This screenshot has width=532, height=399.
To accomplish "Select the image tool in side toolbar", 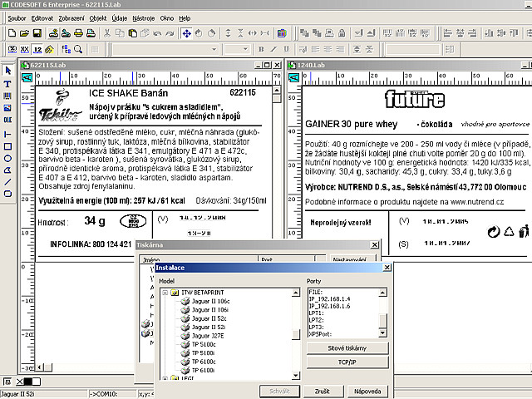I will [7, 108].
